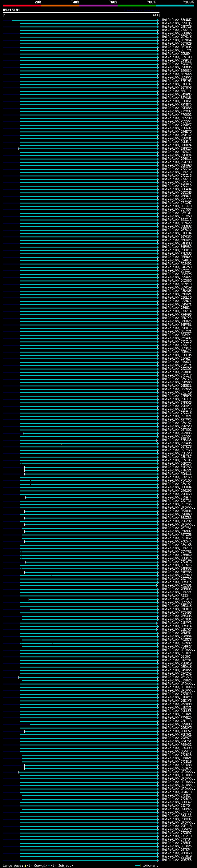Select hit label UniRef100_A9TYG3
The width and height of the screenshot is (197, 868).
click(177, 450)
